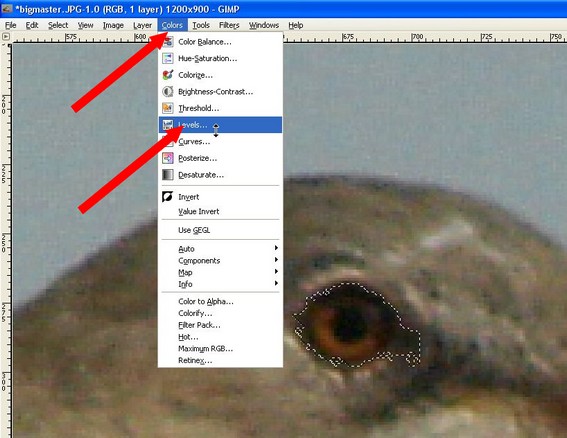Apply Invert from Colors menu
The image size is (567, 438).
point(220,197)
